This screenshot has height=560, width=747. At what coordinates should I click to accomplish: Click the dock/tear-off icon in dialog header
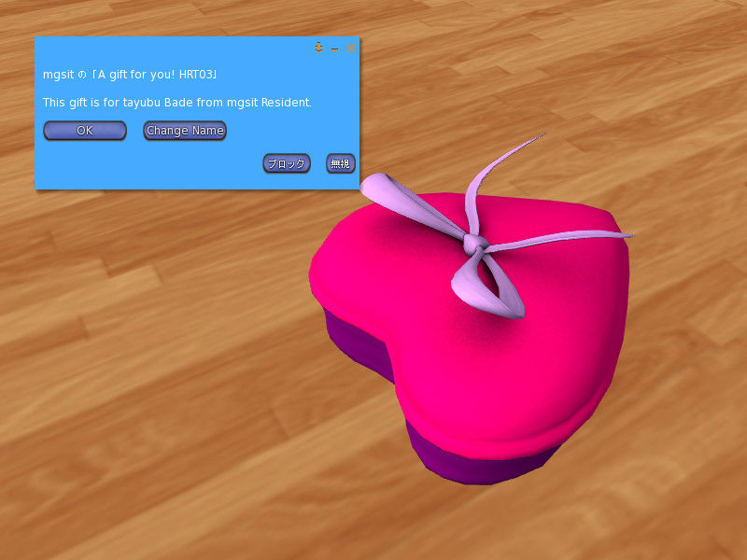318,48
